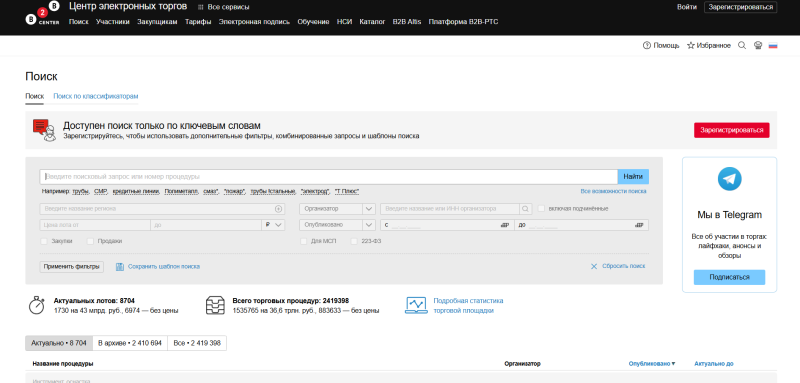Toggle the 'Закупки' checkbox
800x383 pixels.
(x=44, y=241)
